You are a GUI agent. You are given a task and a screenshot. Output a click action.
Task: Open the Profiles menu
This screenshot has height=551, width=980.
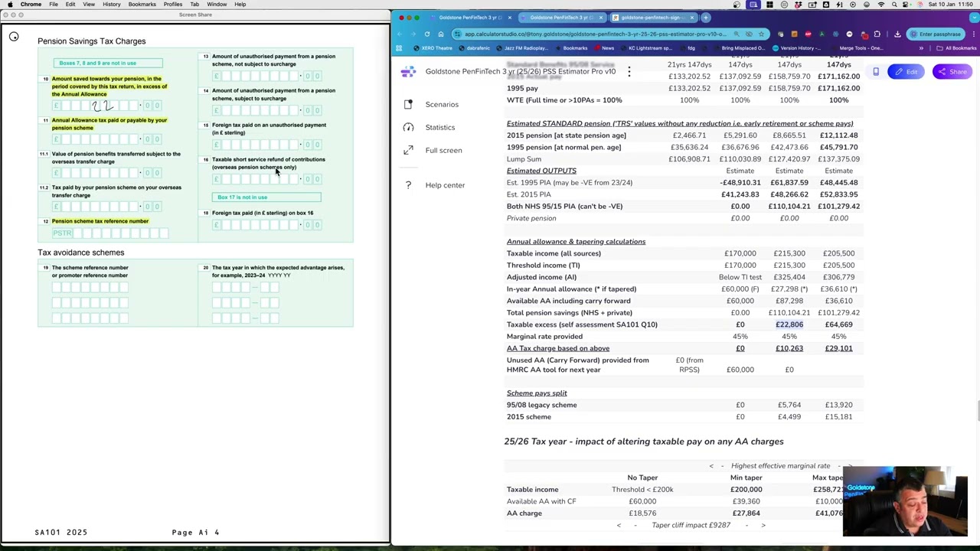pyautogui.click(x=173, y=5)
